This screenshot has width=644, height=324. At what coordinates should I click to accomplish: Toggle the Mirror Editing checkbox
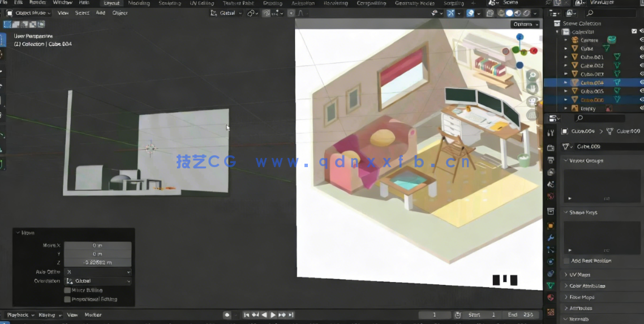coord(67,290)
